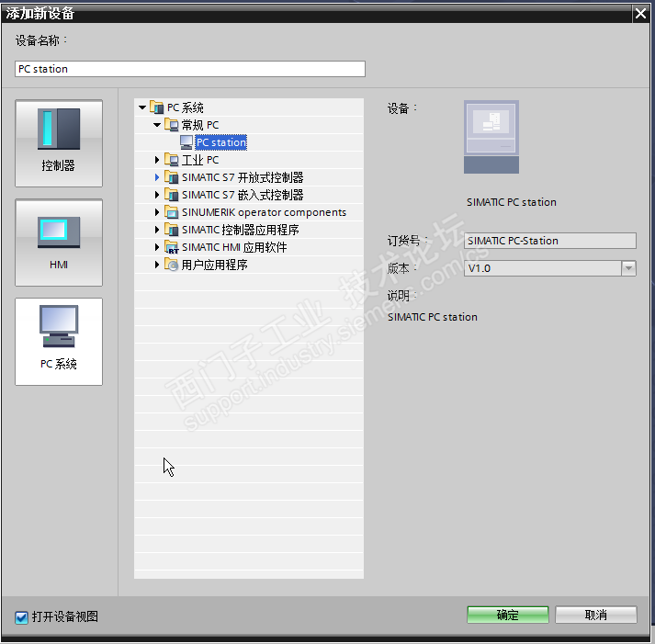Click 用户应用程序 disc folder icon
Image resolution: width=655 pixels, height=644 pixels.
(x=171, y=265)
